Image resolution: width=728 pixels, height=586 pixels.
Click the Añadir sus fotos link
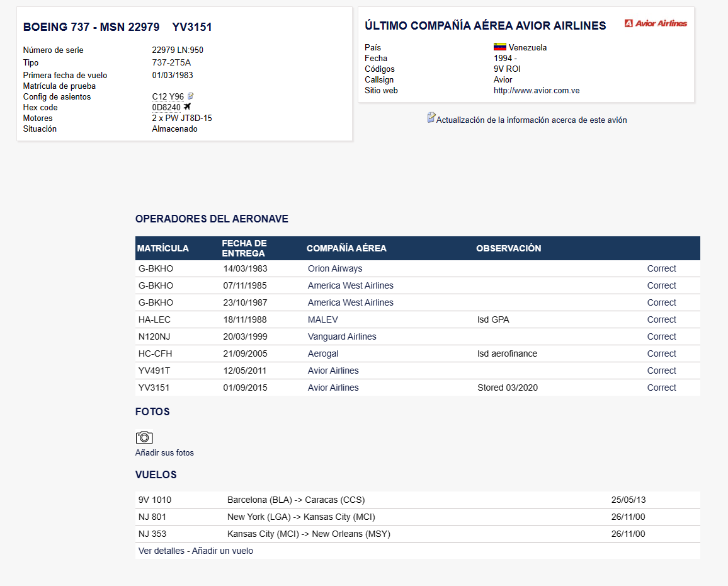tap(164, 452)
